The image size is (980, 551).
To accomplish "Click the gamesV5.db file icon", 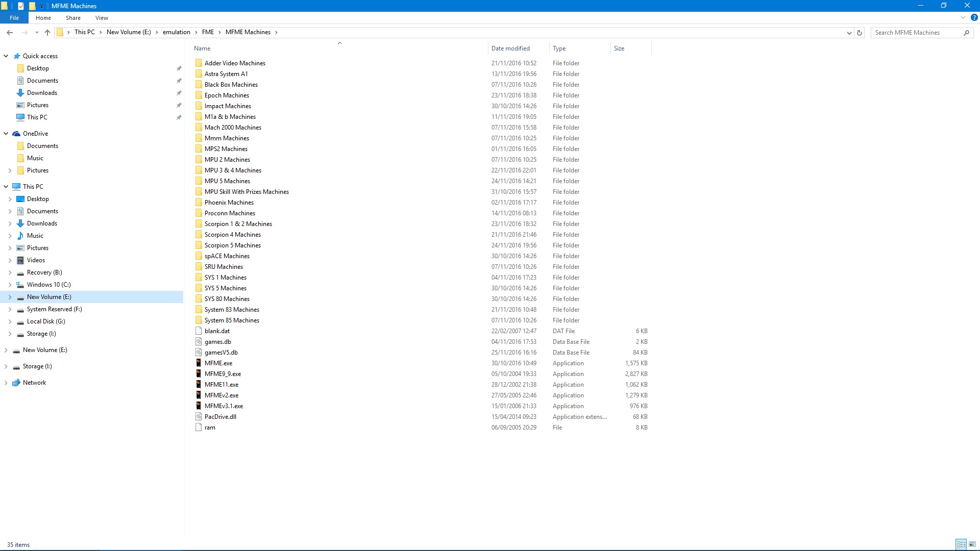I will point(199,353).
